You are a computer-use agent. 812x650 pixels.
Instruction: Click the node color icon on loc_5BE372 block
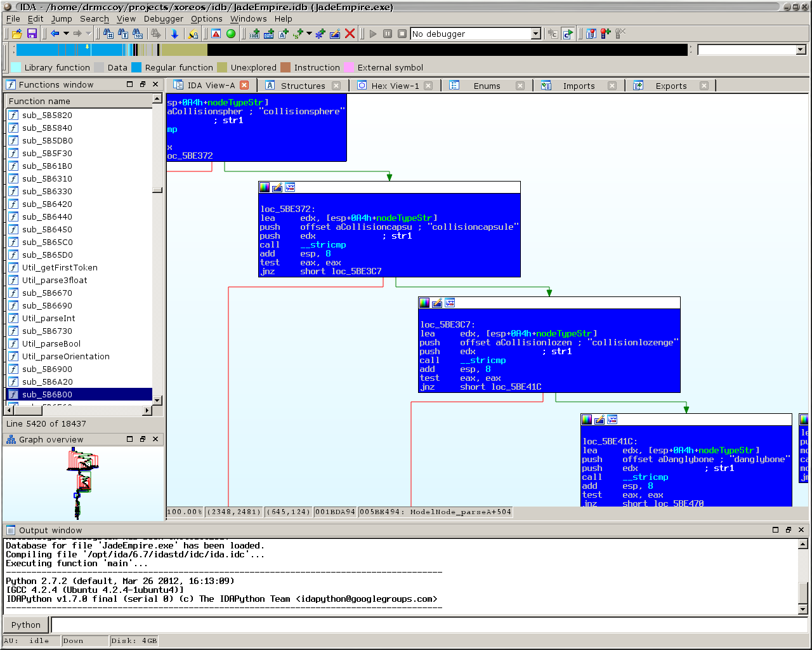click(x=265, y=187)
